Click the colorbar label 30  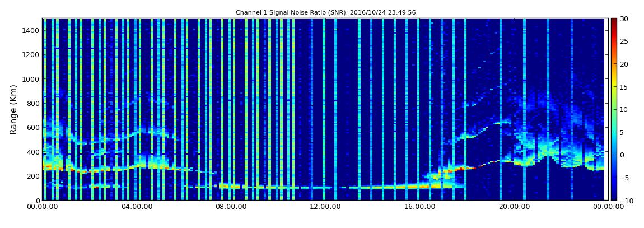[624, 18]
